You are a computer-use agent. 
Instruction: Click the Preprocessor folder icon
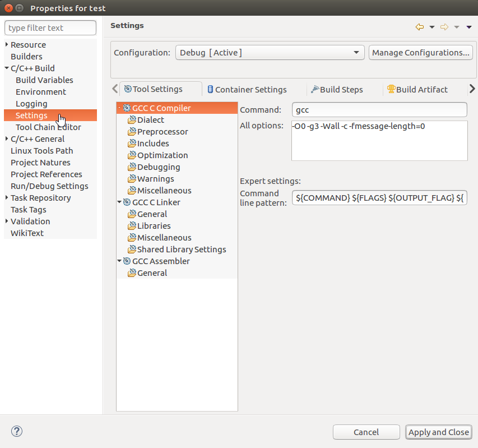(x=132, y=132)
